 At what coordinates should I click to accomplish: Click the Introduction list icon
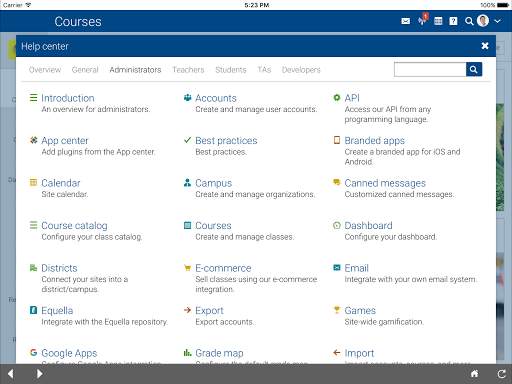coord(33,98)
